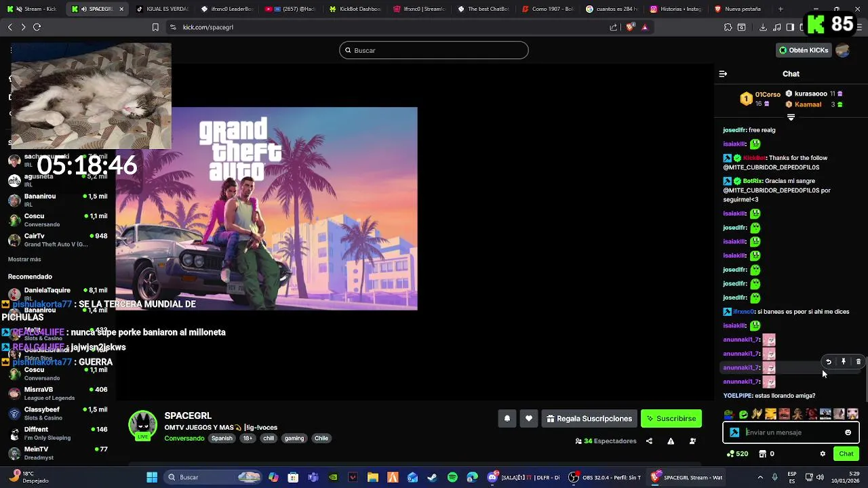
Task: Switch to the KickBot Dashboard tab
Action: 355,9
